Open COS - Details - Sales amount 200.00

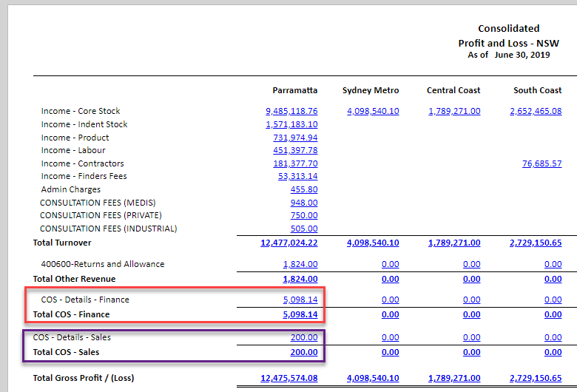(304, 337)
